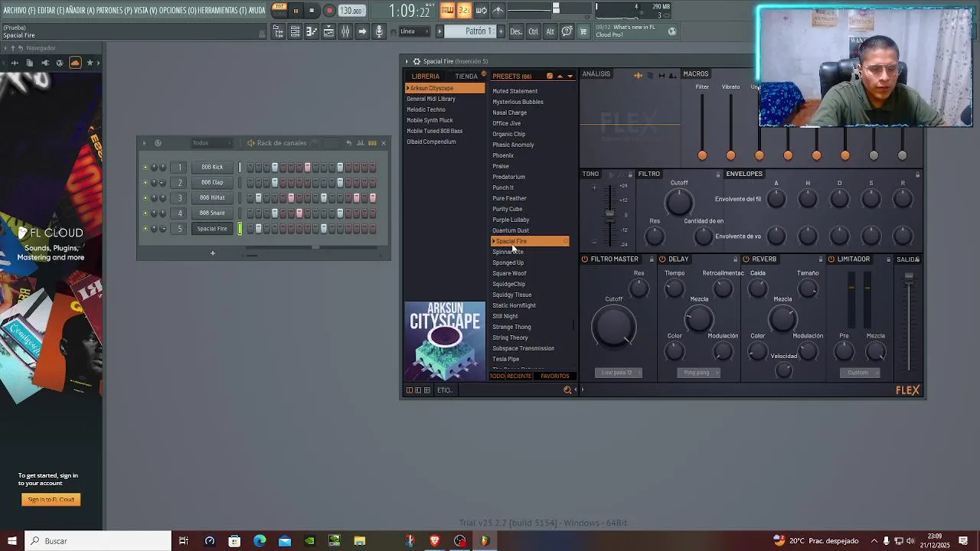Expand the Navegador menu arrow
Image resolution: width=980 pixels, height=551 pixels.
[5, 48]
